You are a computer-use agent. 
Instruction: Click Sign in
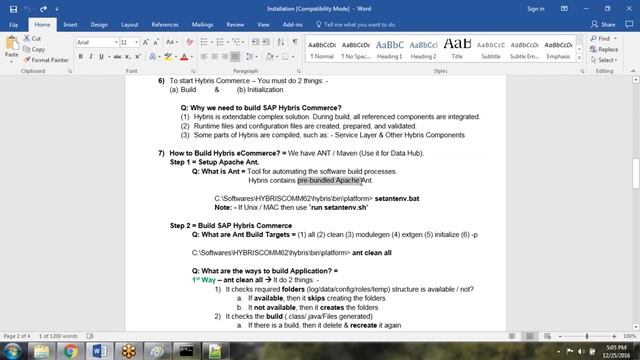536,9
